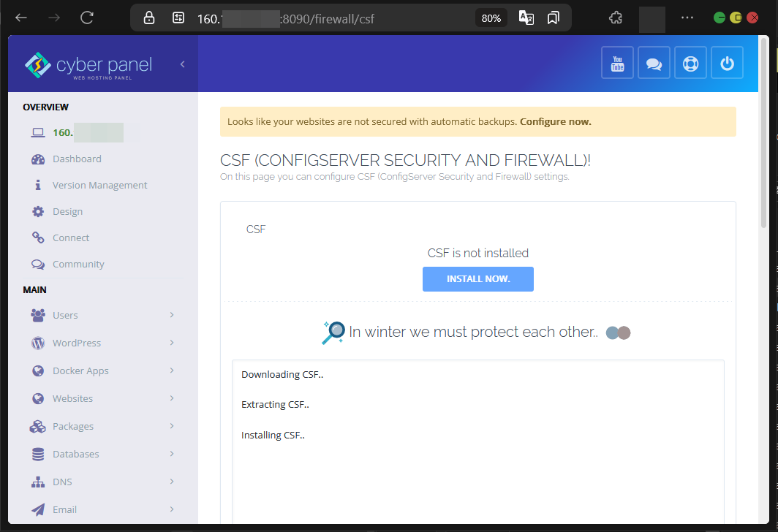Screen dimensions: 778x532
Task: Open the extensions puzzle icon
Action: click(615, 18)
